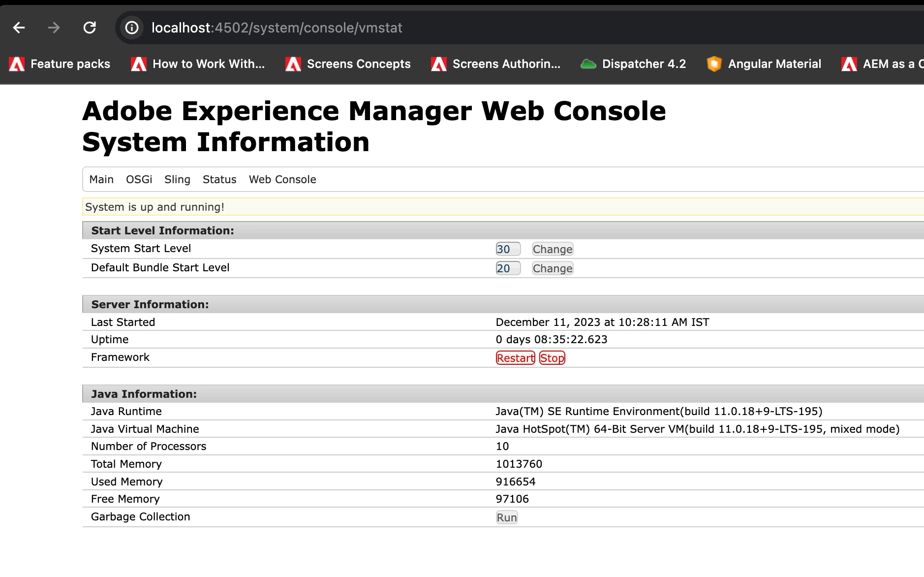This screenshot has width=924, height=577.
Task: Click the 'Number of Processors' label
Action: pos(149,447)
